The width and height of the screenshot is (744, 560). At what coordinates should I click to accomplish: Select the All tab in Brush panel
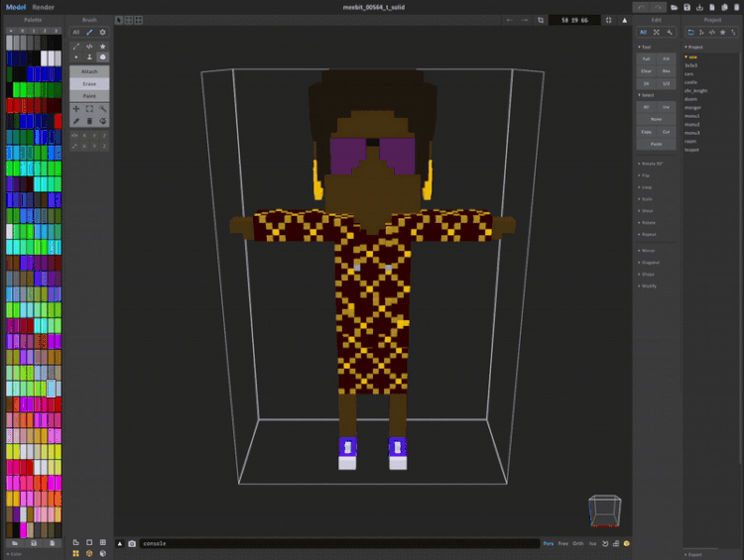coord(76,33)
